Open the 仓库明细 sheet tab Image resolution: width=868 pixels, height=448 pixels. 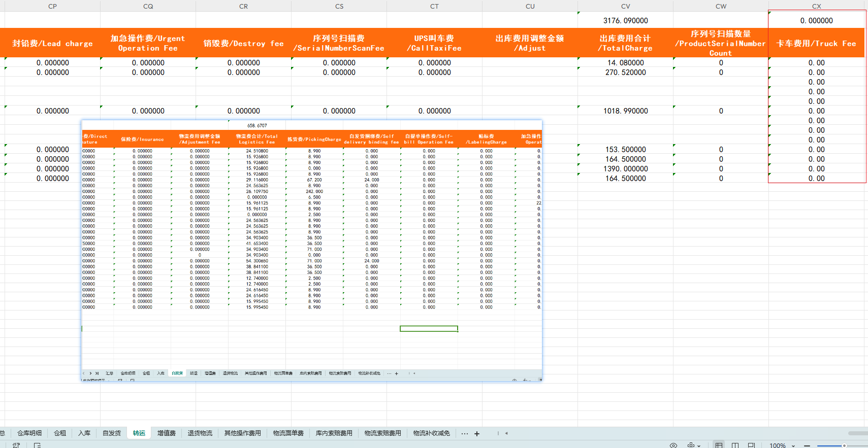[x=29, y=433]
